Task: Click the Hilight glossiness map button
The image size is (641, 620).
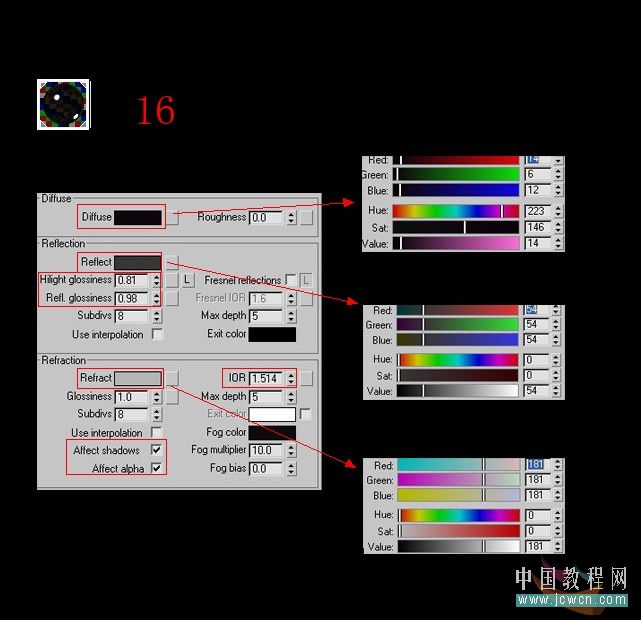Action: 172,280
